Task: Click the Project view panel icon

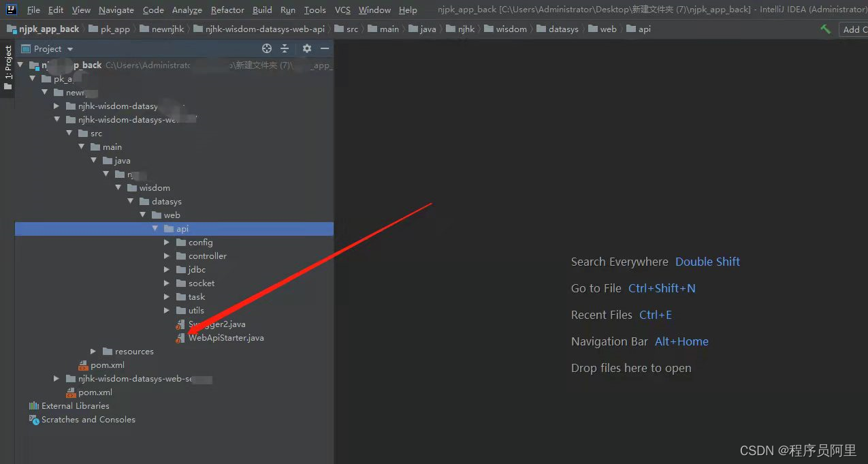Action: point(26,48)
